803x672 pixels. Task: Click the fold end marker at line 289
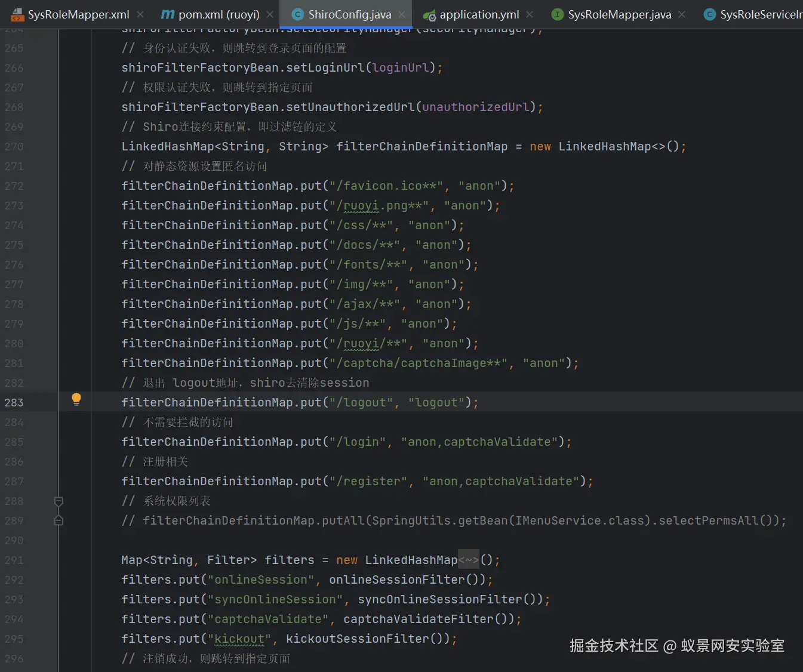pos(59,520)
